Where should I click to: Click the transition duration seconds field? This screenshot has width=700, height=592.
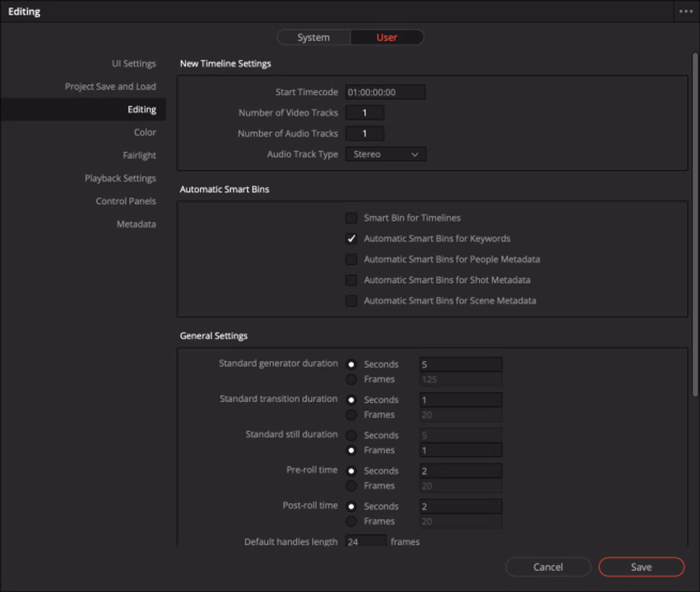click(x=461, y=400)
